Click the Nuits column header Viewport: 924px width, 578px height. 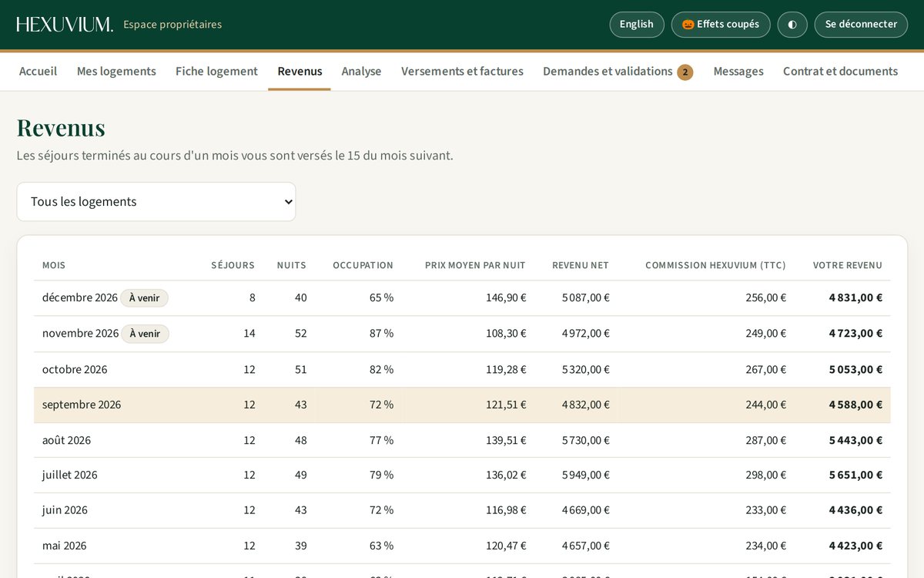[292, 265]
